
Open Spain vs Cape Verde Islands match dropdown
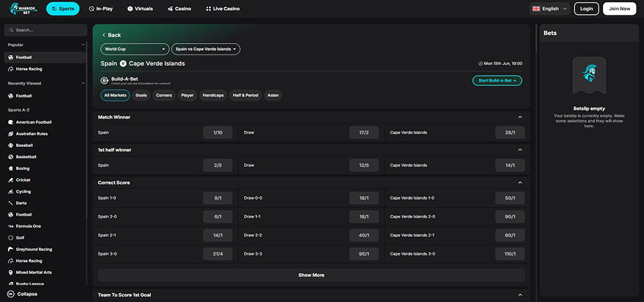206,49
